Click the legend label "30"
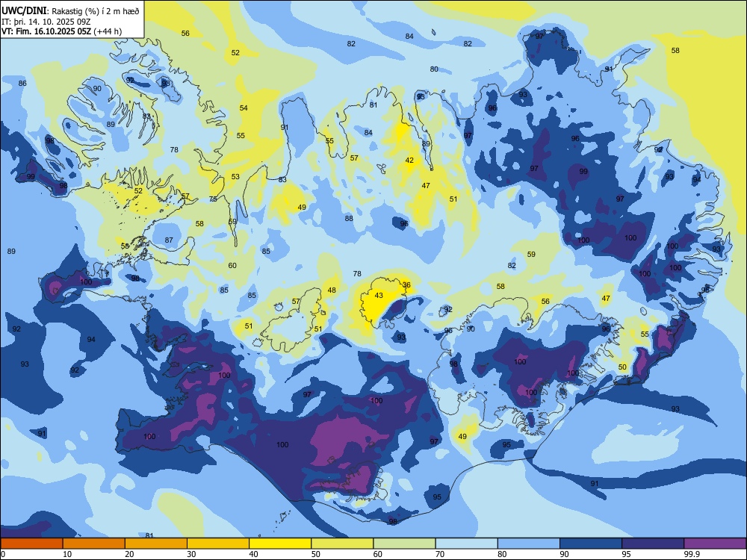Screen dimensions: 747x560 (191, 554)
